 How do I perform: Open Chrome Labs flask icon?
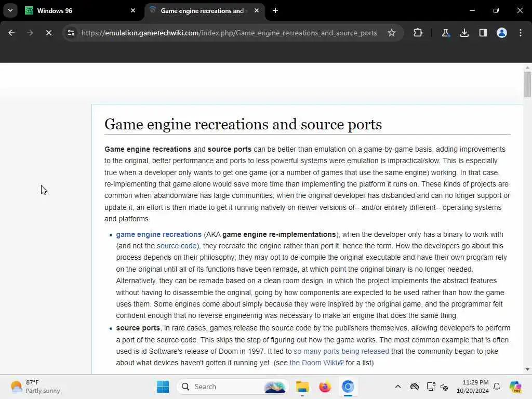pyautogui.click(x=445, y=33)
